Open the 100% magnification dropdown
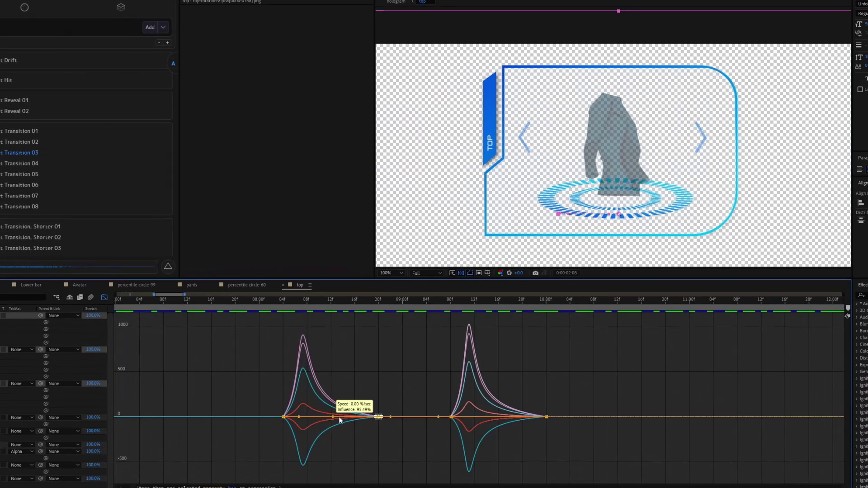 pyautogui.click(x=392, y=273)
